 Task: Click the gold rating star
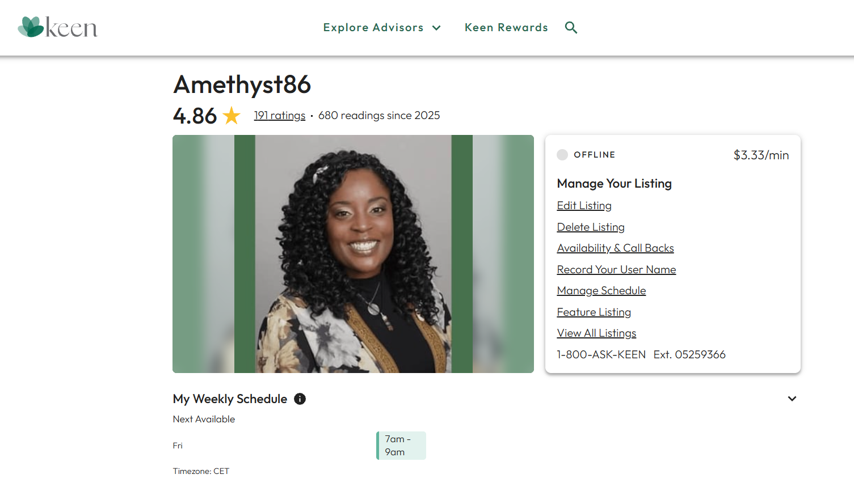tap(232, 116)
